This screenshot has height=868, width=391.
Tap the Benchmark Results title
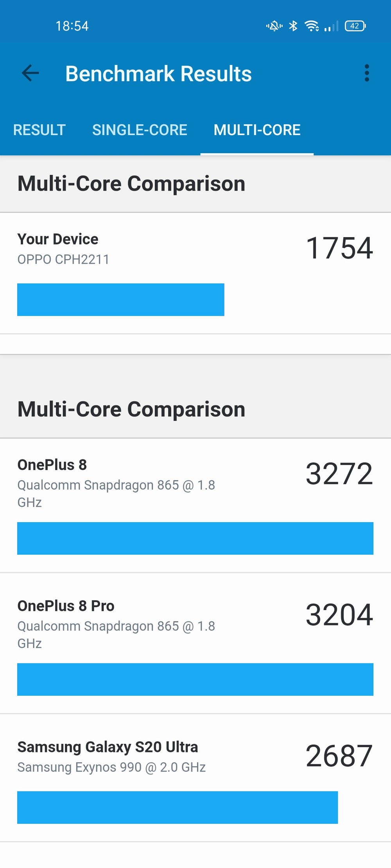coord(158,73)
